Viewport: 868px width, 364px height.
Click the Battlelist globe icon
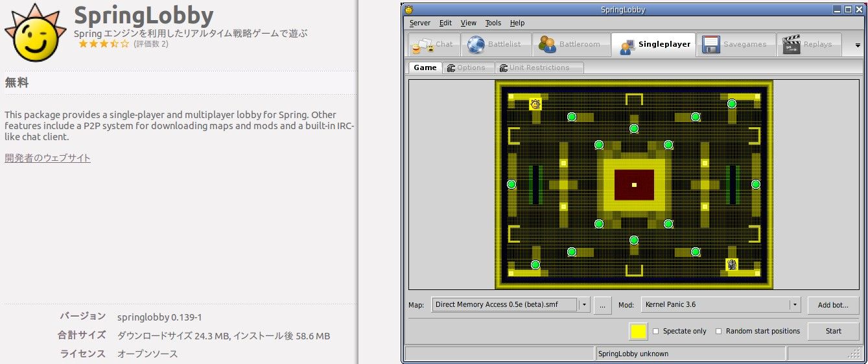[x=476, y=45]
